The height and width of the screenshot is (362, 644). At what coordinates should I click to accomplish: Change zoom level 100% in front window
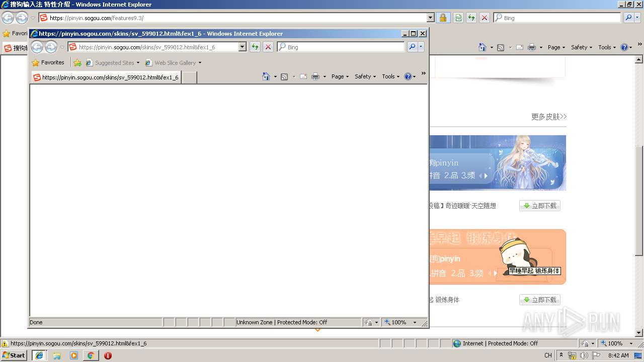point(401,322)
